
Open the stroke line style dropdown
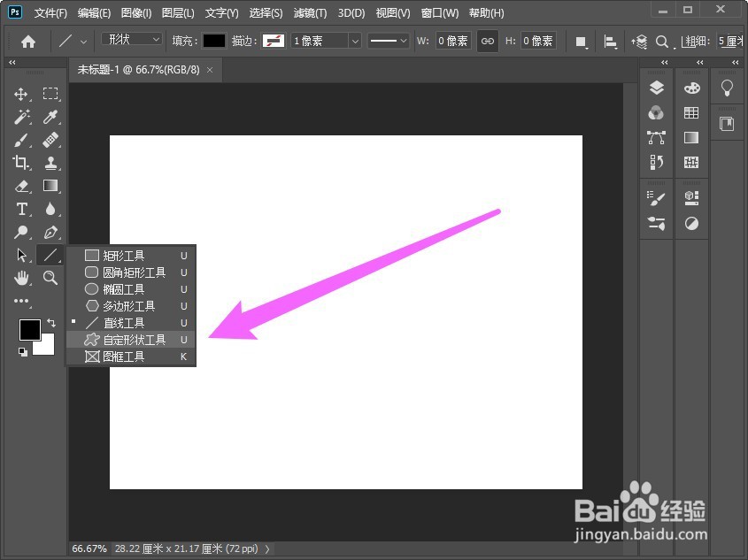point(389,41)
